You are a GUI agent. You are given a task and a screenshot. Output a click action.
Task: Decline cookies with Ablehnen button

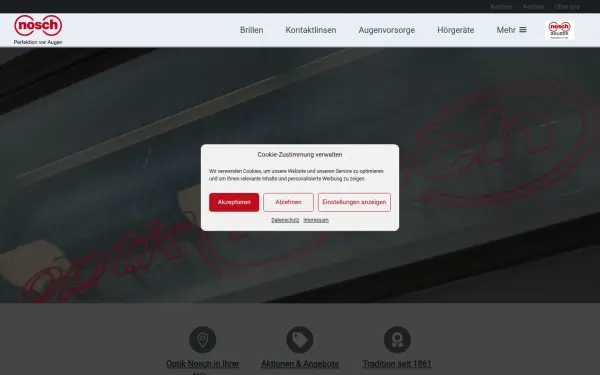tap(288, 202)
